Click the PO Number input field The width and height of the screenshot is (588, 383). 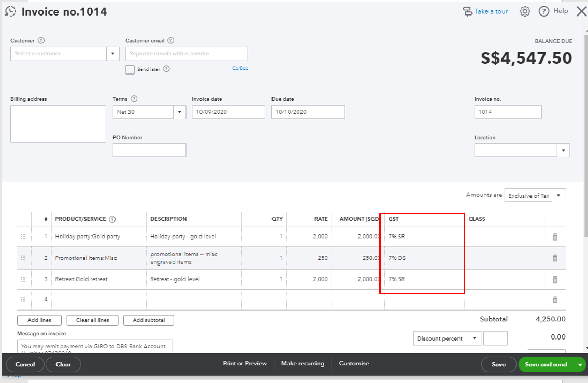pos(149,150)
